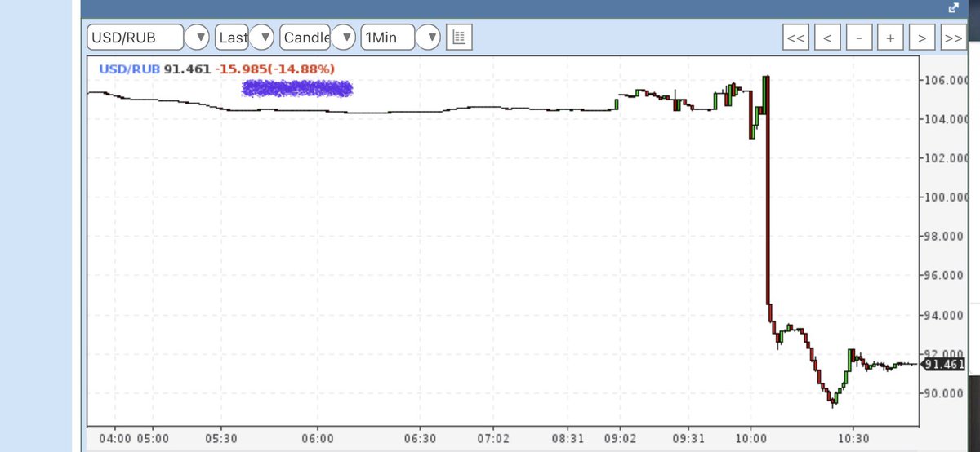Click the 1Min interval field
The height and width of the screenshot is (452, 980).
point(388,38)
